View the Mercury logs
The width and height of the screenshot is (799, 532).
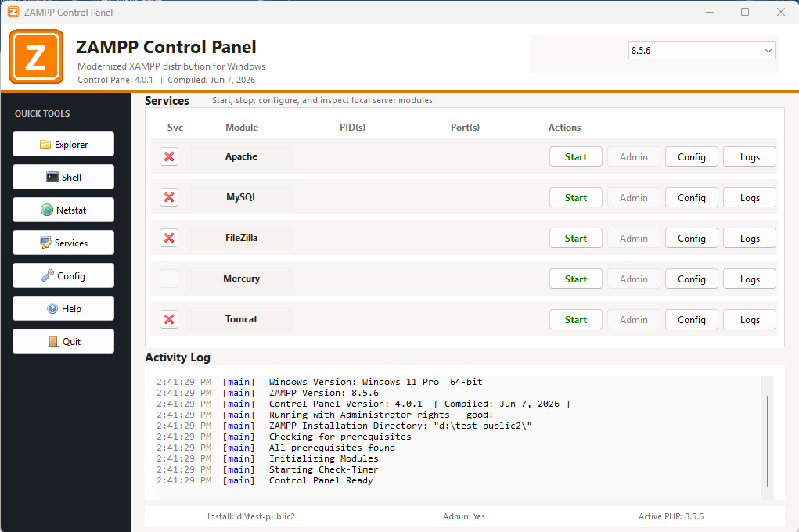point(750,279)
